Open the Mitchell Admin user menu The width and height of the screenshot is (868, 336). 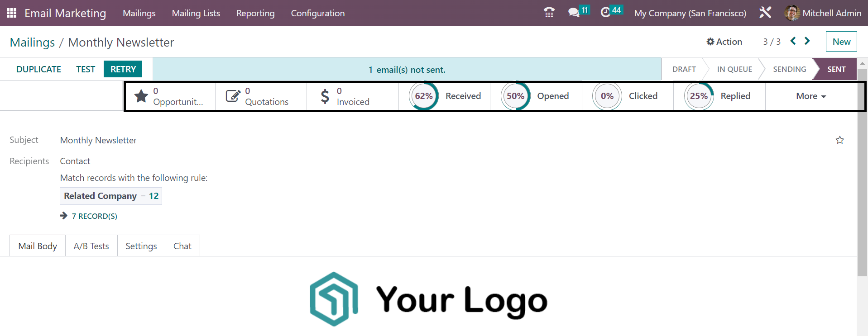pos(823,13)
